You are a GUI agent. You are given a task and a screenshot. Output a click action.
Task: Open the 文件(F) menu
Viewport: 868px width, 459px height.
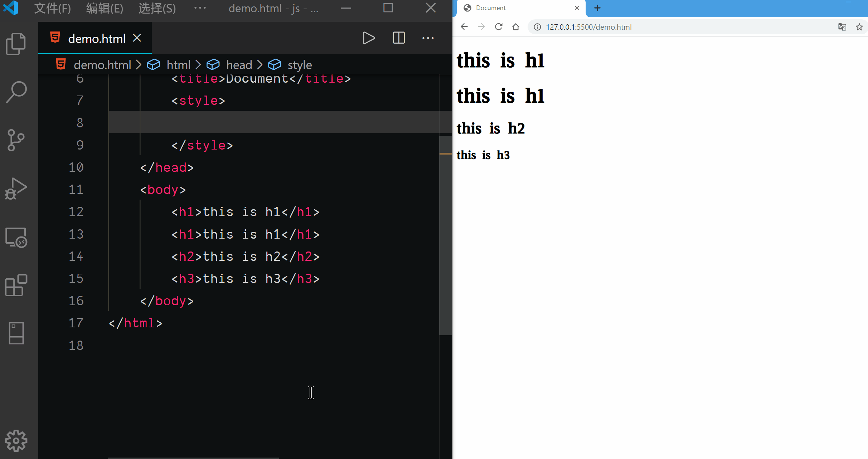pyautogui.click(x=52, y=8)
